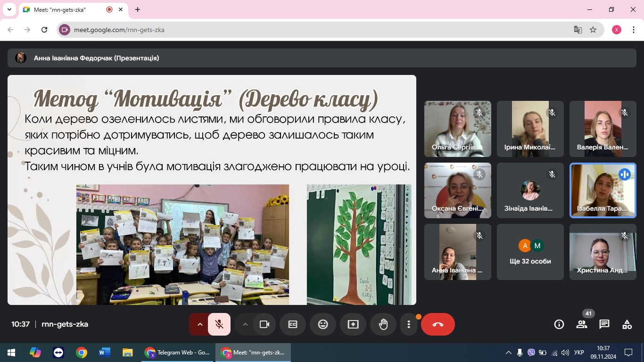
Task: Toggle closed captions on
Action: 293,324
